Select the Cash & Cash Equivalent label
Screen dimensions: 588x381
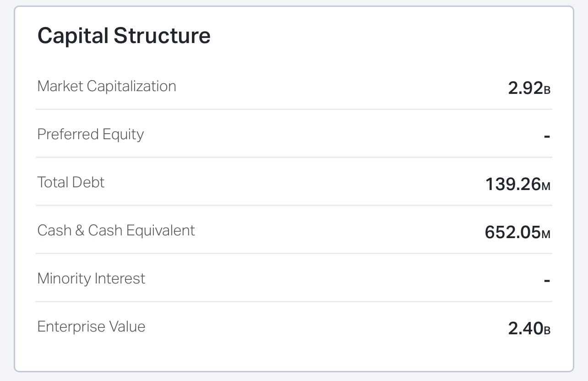[x=116, y=230]
